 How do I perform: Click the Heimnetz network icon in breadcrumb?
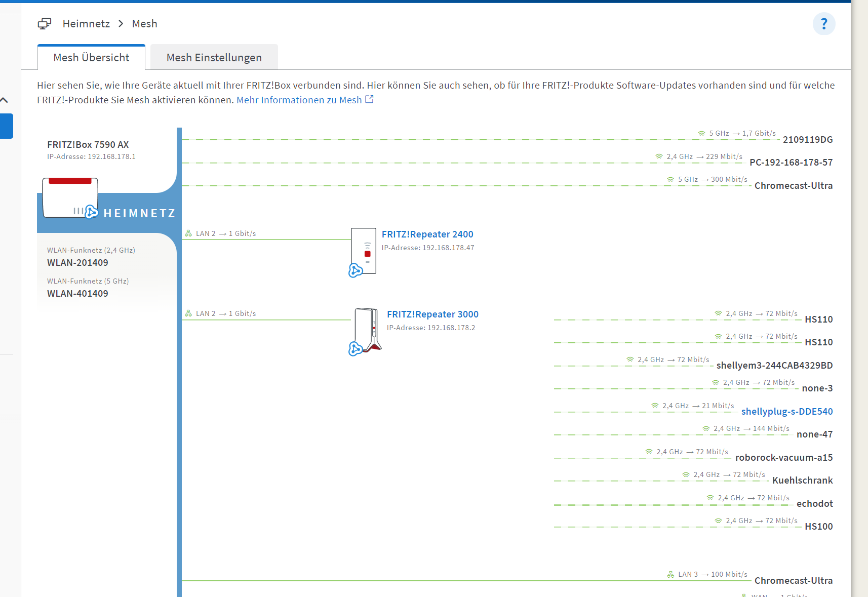(45, 24)
